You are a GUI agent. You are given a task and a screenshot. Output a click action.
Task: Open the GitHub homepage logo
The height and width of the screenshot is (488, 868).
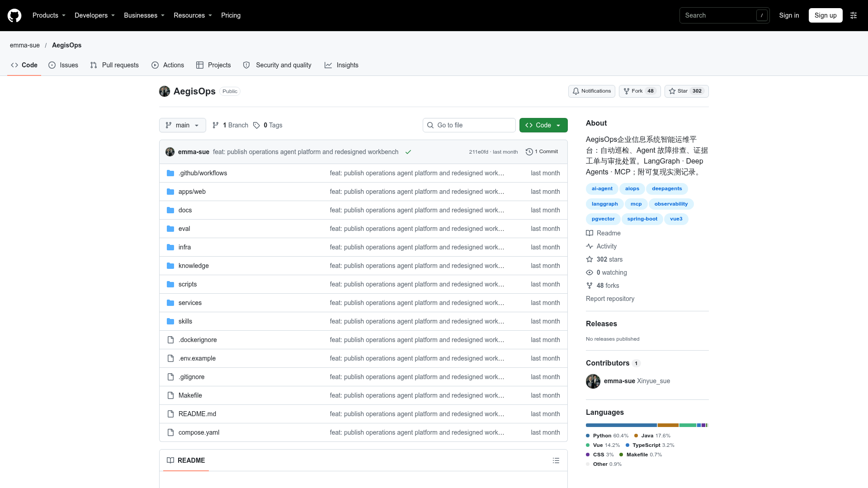(14, 15)
